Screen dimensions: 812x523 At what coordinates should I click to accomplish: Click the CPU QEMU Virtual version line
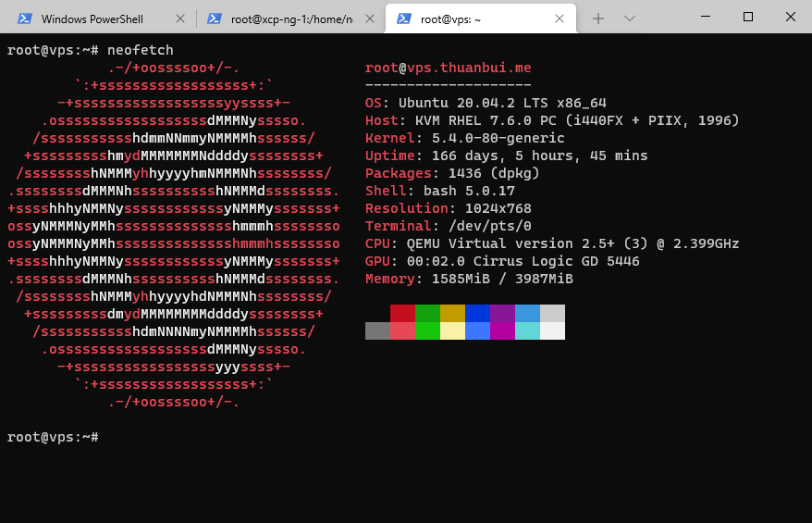click(x=552, y=244)
